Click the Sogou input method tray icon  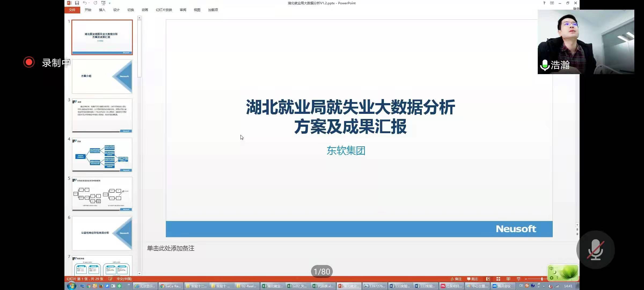(x=527, y=285)
